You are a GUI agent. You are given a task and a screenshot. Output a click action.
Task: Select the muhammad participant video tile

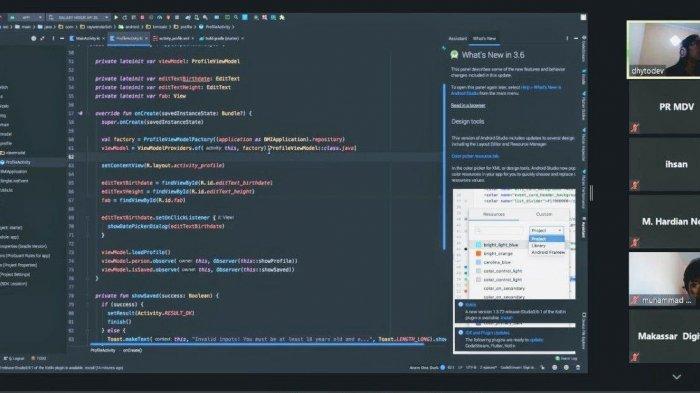pos(665,279)
